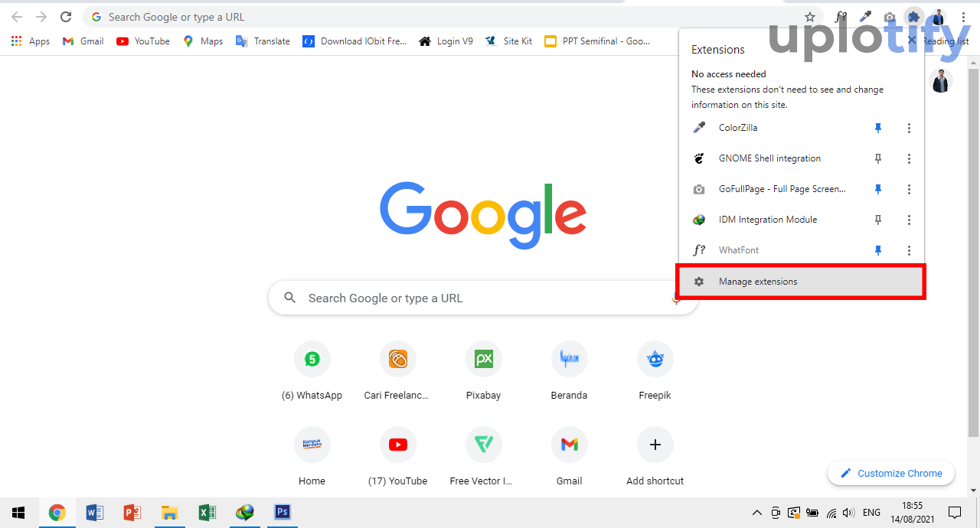Open the Windows Start menu
This screenshot has height=528, width=980.
(18, 513)
